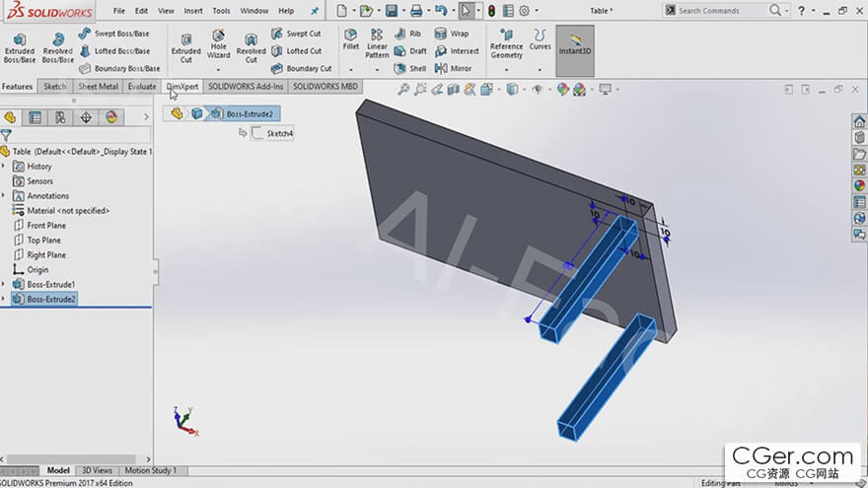The height and width of the screenshot is (488, 868).
Task: Select the Fillet tool
Action: point(350,39)
